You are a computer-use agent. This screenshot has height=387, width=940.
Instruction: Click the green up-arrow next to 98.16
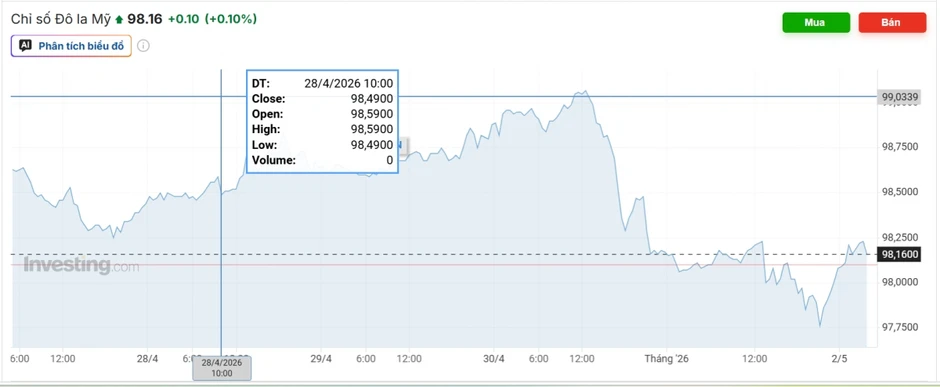coord(119,20)
